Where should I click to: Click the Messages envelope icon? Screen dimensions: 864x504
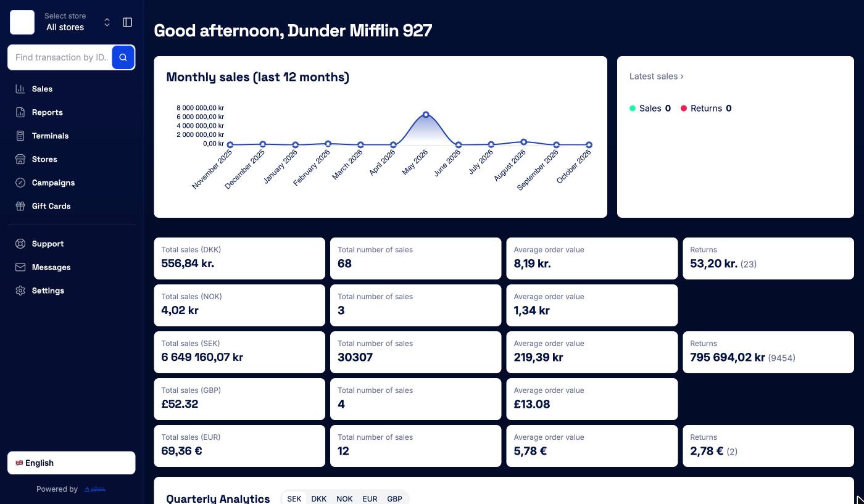tap(20, 267)
